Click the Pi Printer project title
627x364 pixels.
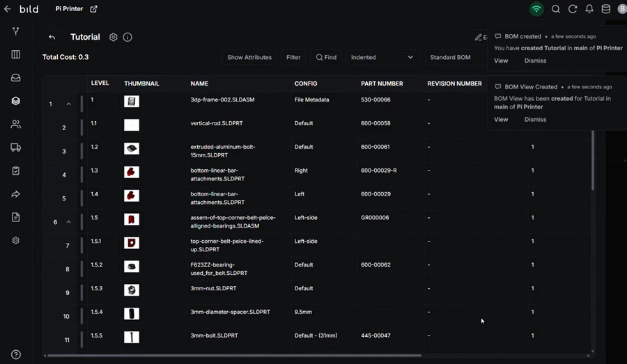coord(69,9)
